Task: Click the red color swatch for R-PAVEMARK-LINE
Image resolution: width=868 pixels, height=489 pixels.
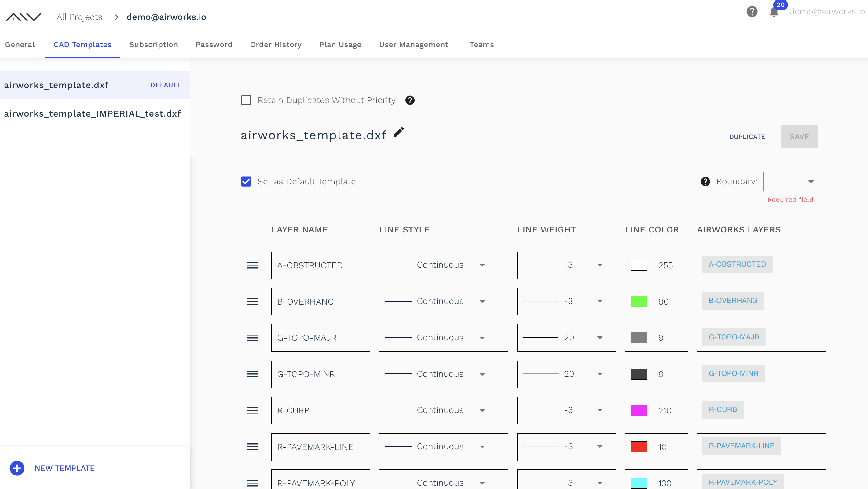Action: click(x=639, y=447)
